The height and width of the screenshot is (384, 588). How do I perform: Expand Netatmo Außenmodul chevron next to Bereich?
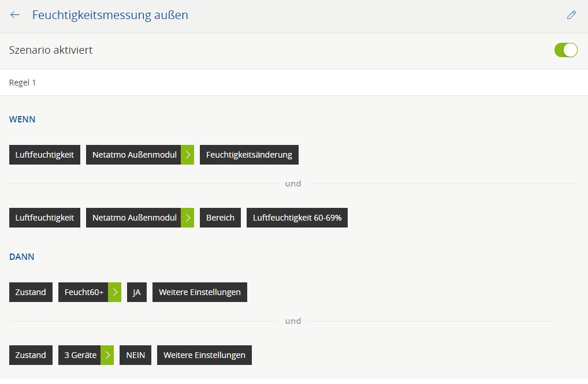187,218
